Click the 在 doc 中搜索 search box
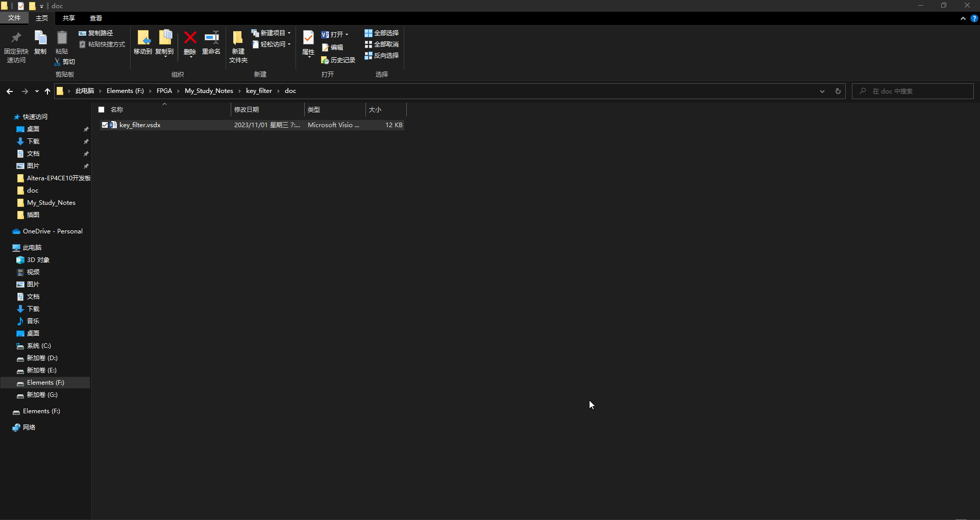Viewport: 980px width, 520px height. (913, 91)
